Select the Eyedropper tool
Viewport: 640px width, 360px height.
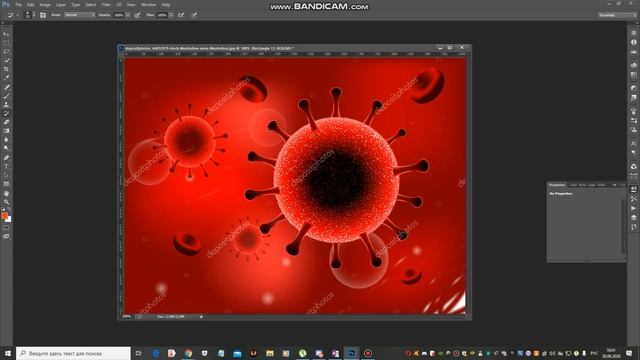coord(6,78)
